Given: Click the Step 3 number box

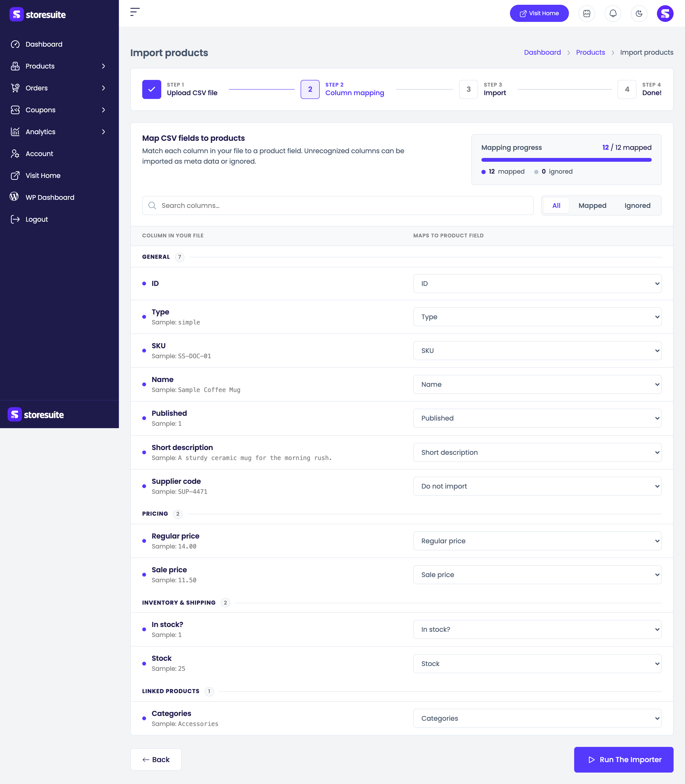Looking at the screenshot, I should click(x=468, y=89).
